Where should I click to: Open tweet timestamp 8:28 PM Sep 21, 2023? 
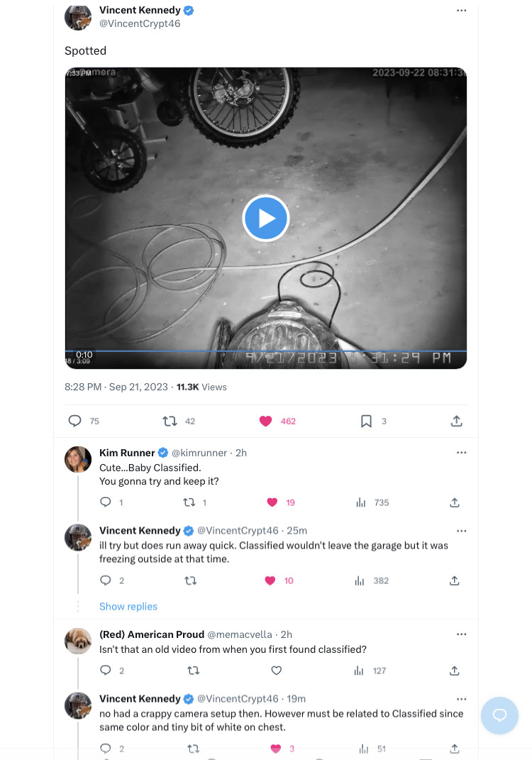pos(116,387)
